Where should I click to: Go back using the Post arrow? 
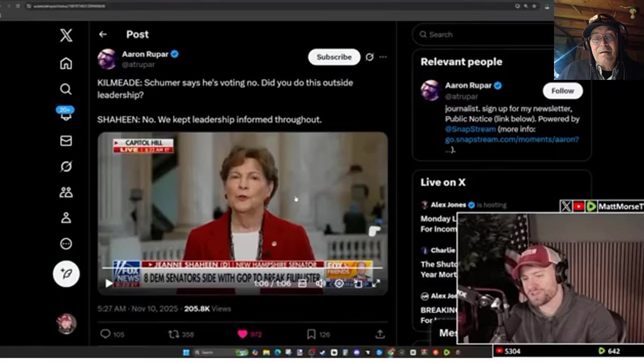point(103,34)
